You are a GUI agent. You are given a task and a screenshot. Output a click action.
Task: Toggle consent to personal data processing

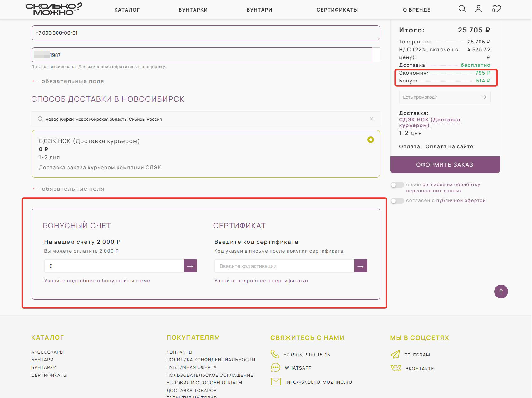[x=397, y=185]
